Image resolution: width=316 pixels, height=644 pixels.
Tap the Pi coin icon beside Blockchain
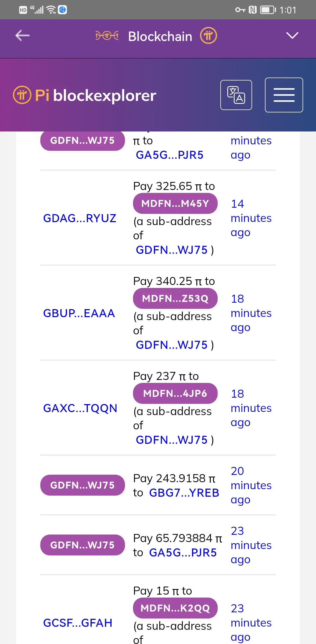tap(208, 36)
